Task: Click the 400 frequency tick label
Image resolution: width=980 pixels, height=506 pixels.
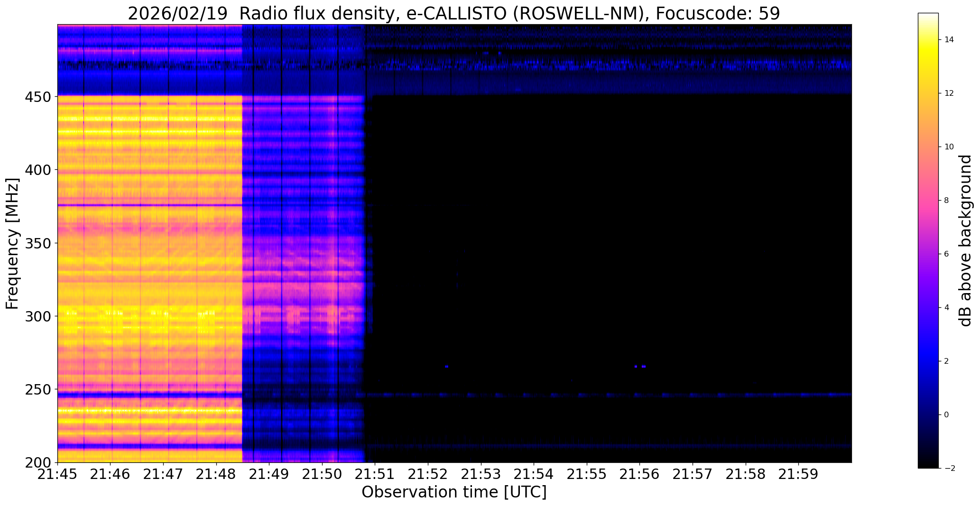Action: pos(37,170)
